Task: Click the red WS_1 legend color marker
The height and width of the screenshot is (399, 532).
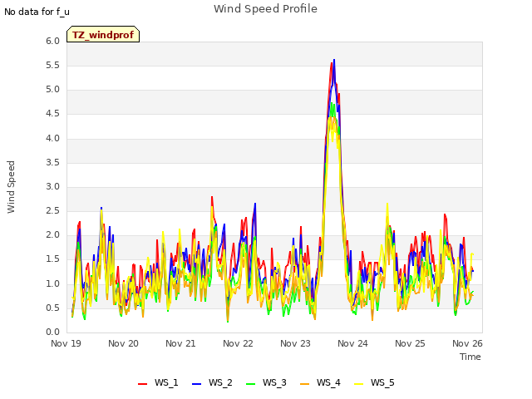Action: pyautogui.click(x=142, y=384)
